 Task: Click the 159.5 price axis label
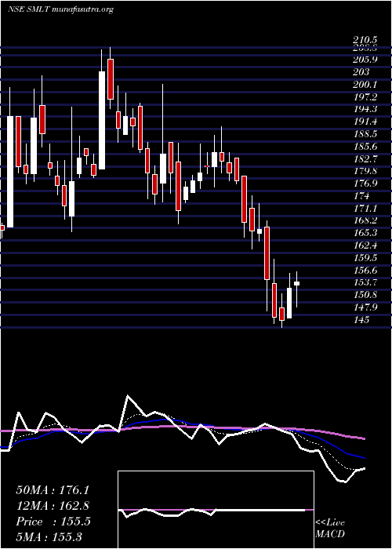pos(365,258)
